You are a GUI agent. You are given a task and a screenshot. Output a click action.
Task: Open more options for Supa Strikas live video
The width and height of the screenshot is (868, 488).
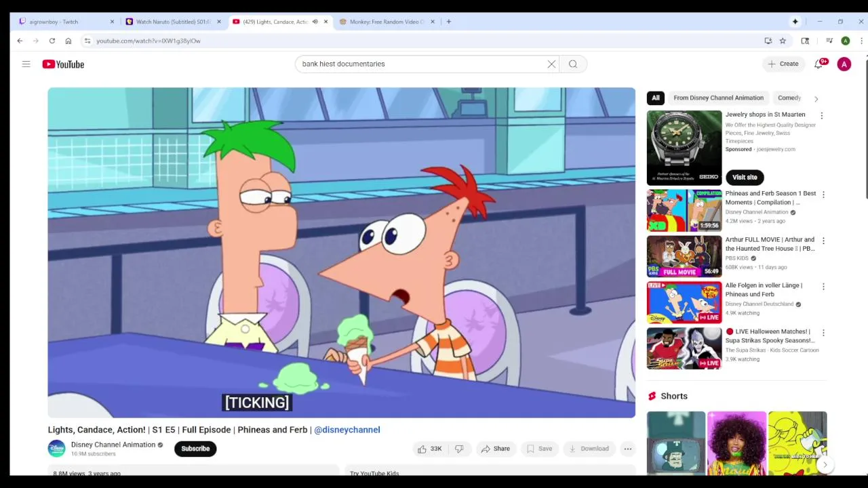coord(823,333)
